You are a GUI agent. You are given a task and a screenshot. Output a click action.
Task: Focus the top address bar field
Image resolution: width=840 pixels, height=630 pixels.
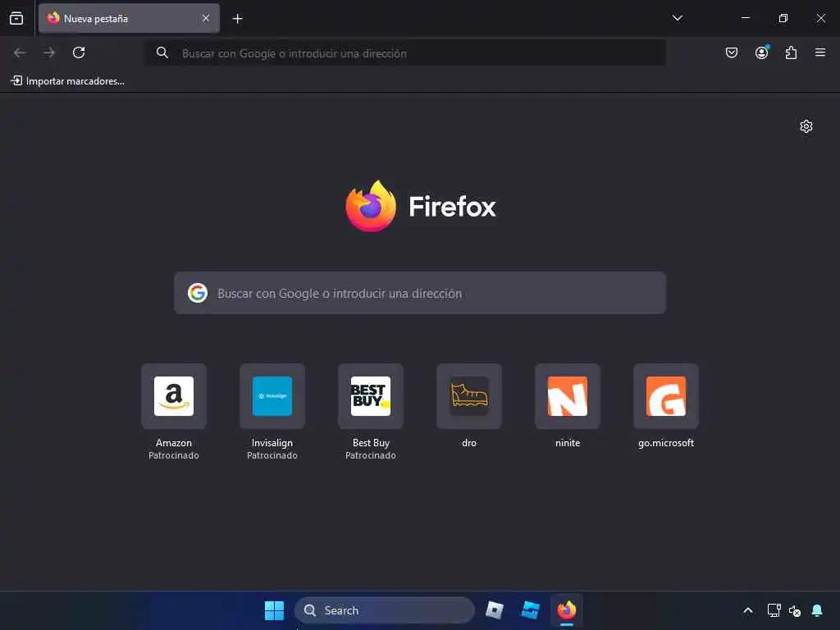point(406,53)
